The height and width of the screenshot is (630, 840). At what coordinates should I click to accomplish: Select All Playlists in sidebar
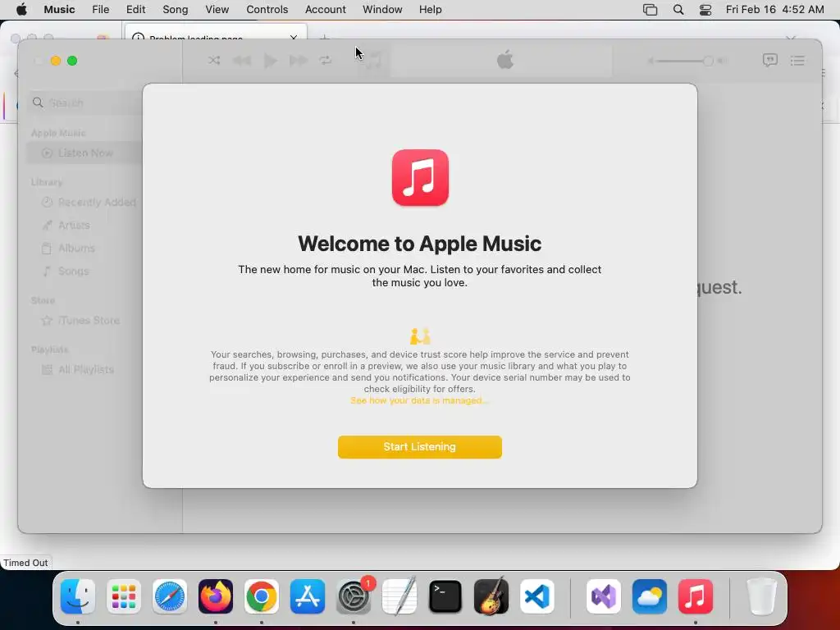pyautogui.click(x=78, y=370)
